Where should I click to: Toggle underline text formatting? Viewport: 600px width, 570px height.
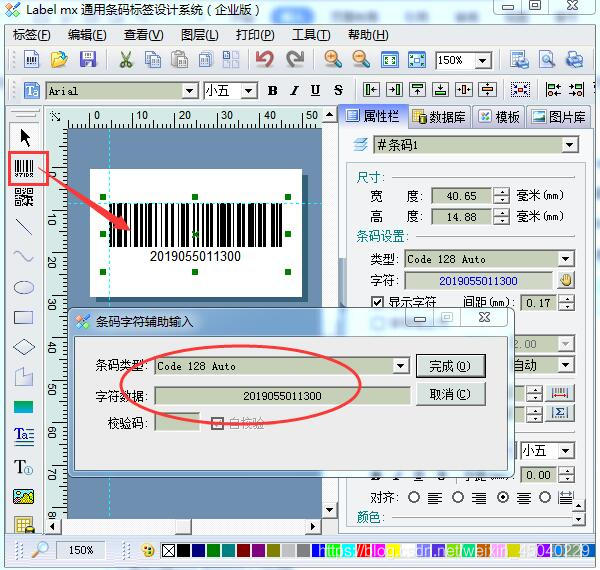tap(315, 91)
